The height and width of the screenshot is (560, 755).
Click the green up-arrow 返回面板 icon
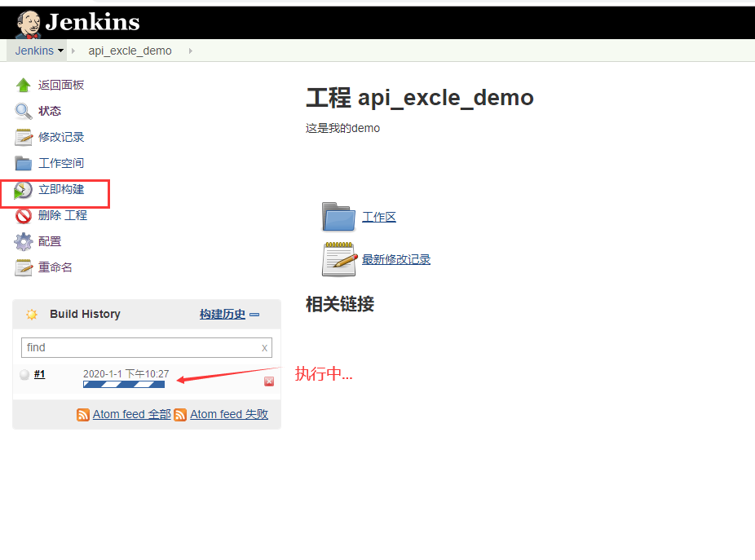[23, 86]
